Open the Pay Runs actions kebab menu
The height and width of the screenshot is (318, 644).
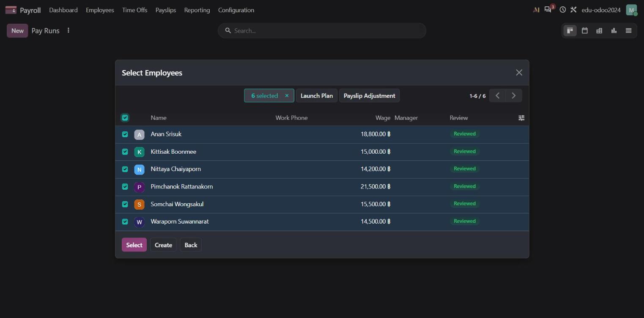coord(68,30)
